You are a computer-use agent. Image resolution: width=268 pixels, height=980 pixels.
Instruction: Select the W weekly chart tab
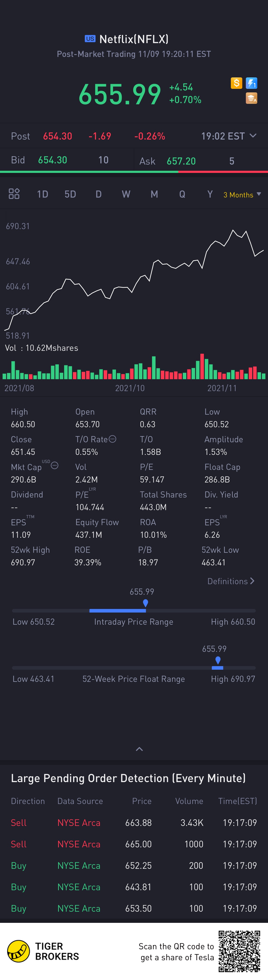pyautogui.click(x=126, y=194)
